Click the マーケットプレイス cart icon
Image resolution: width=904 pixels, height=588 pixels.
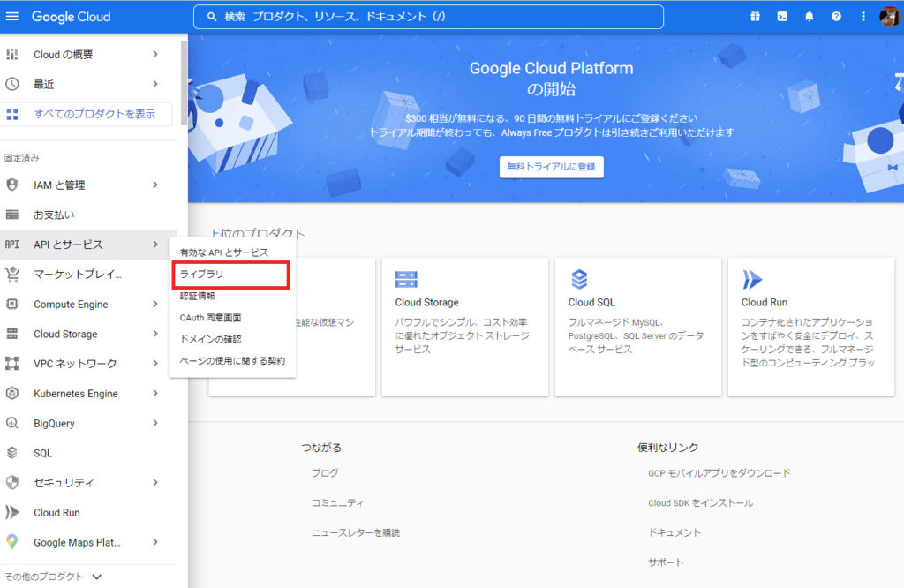(12, 275)
